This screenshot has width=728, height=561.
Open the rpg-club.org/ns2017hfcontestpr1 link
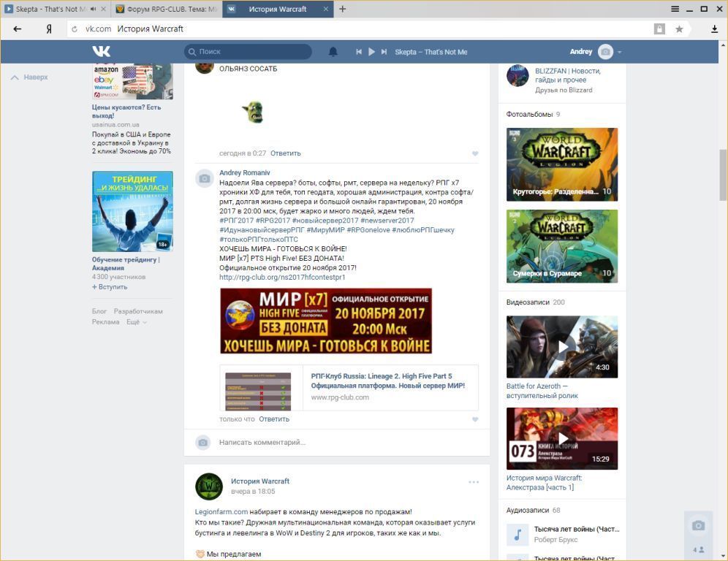click(x=282, y=277)
